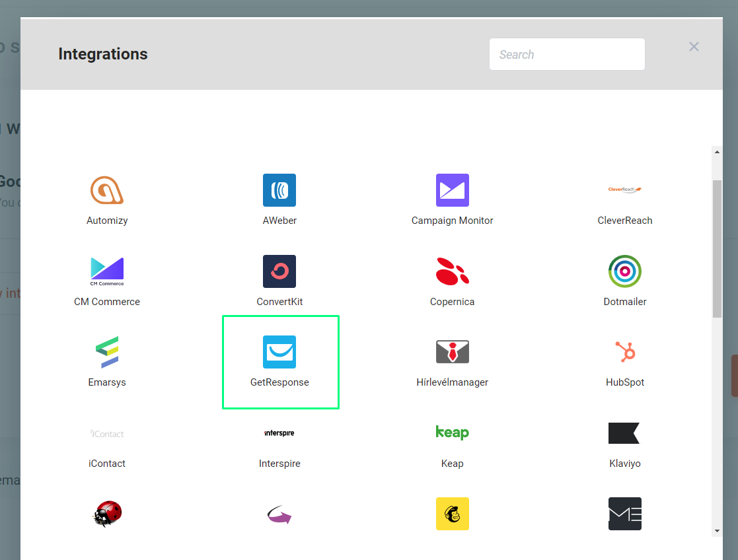The image size is (738, 560).
Task: Select the Dotmailer target icon
Action: pos(624,271)
